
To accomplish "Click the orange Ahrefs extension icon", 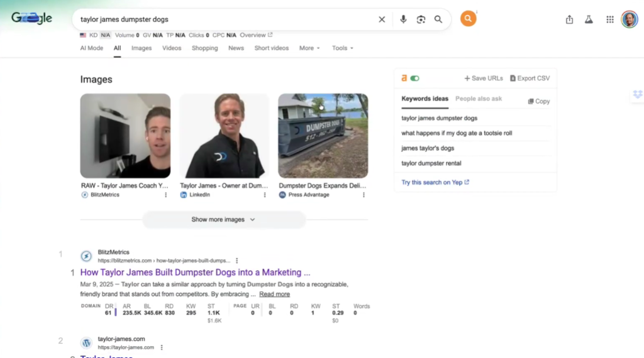I will click(x=468, y=19).
